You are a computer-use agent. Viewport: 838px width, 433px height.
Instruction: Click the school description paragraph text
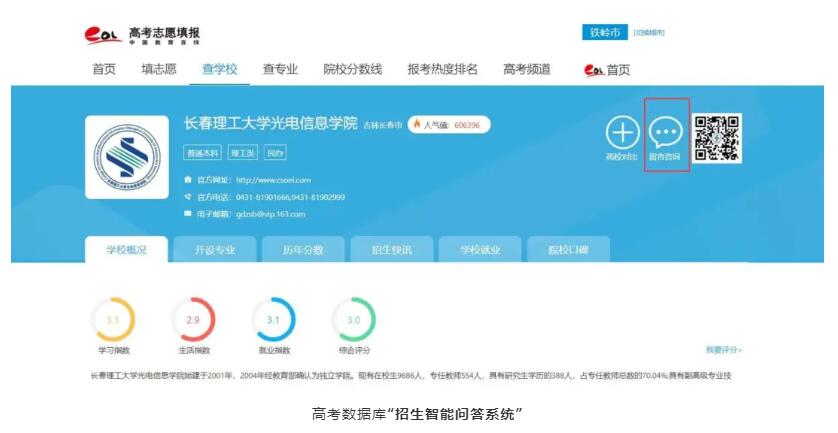(410, 376)
